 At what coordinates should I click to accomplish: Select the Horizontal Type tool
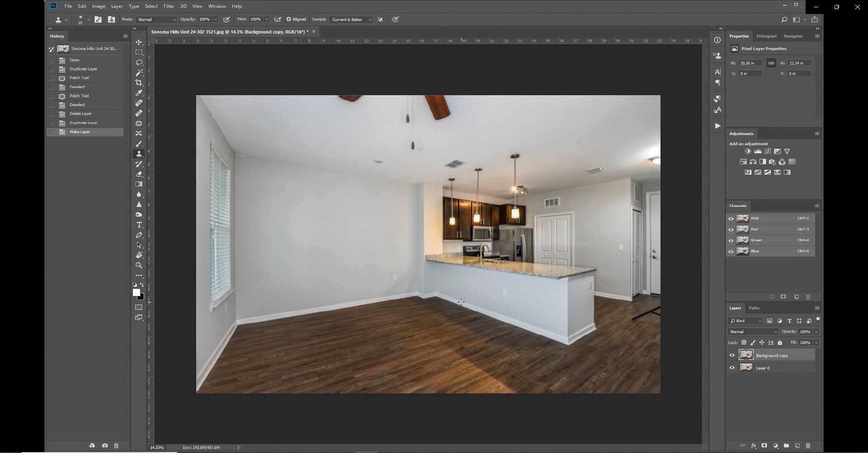coord(139,225)
